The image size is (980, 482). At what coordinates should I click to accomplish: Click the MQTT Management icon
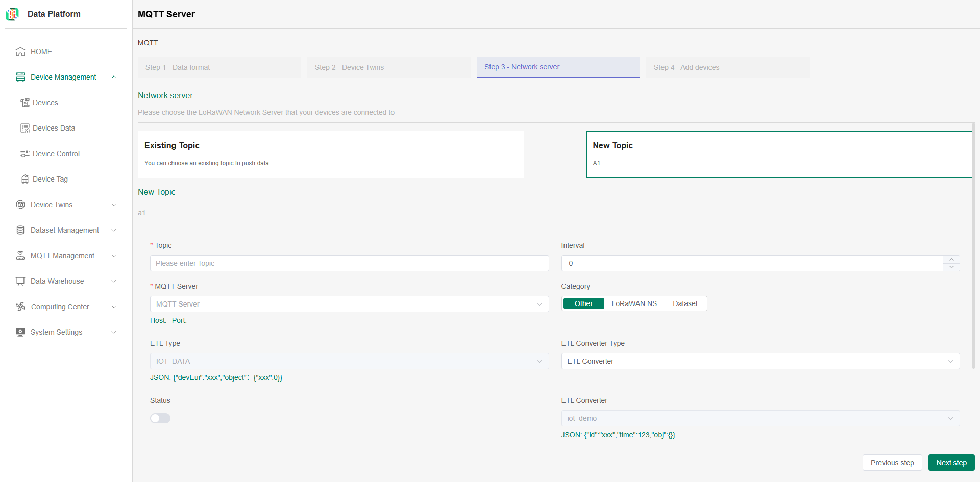[20, 256]
